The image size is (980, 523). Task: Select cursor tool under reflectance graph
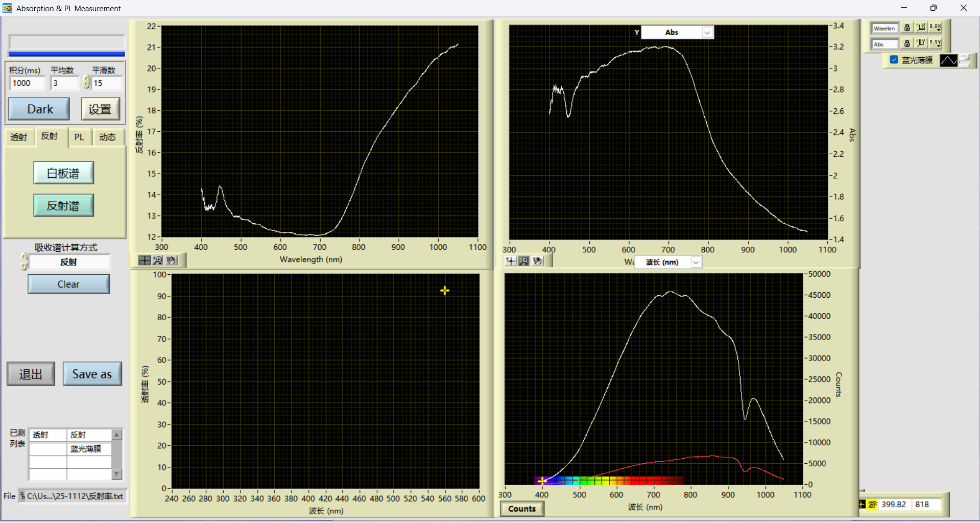coord(145,260)
